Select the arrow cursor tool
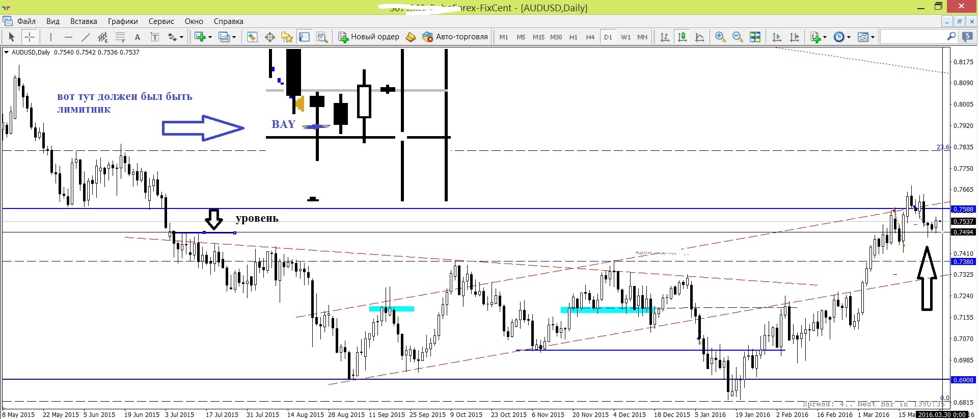980x419 pixels. 12,37
